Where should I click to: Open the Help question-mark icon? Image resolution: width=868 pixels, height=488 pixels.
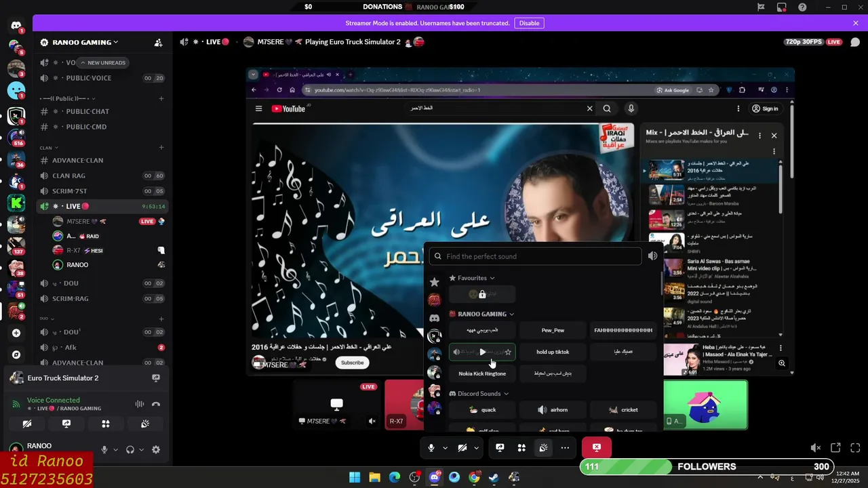tap(802, 7)
